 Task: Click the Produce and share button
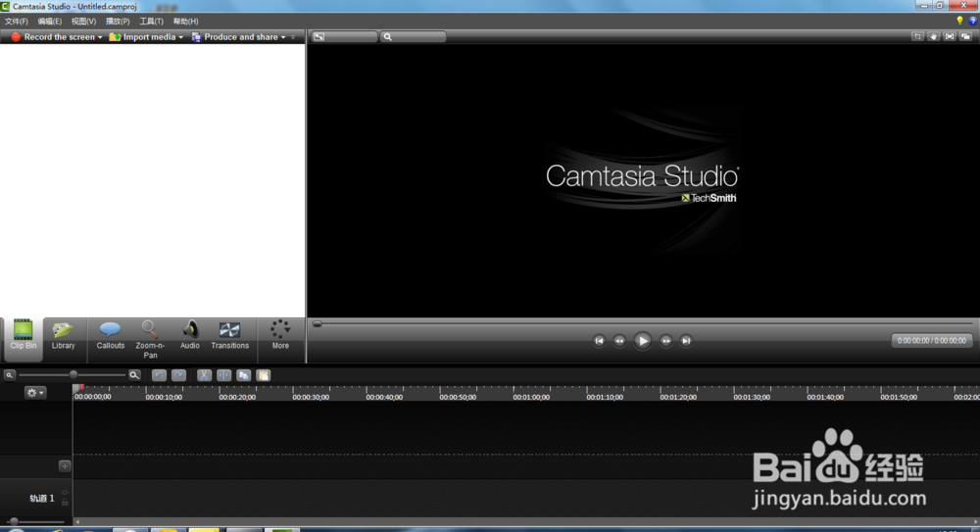[234, 37]
